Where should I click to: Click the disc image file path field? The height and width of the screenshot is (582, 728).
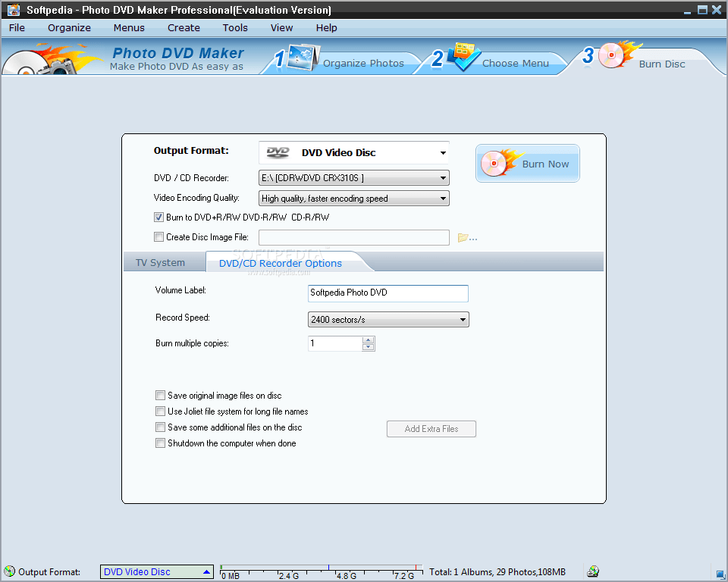coord(354,238)
